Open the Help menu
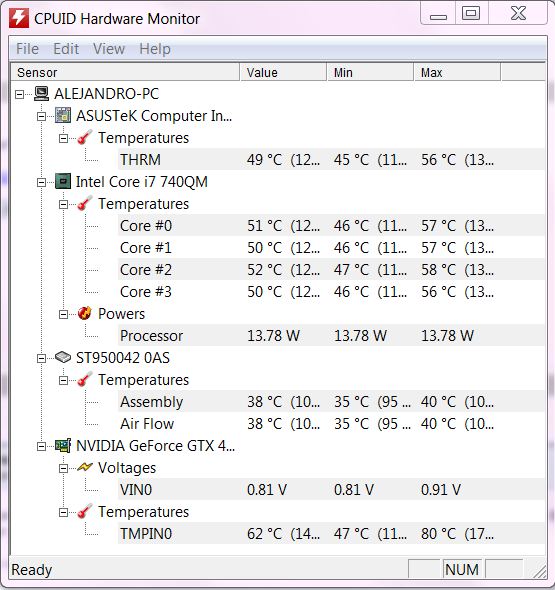 pyautogui.click(x=155, y=49)
